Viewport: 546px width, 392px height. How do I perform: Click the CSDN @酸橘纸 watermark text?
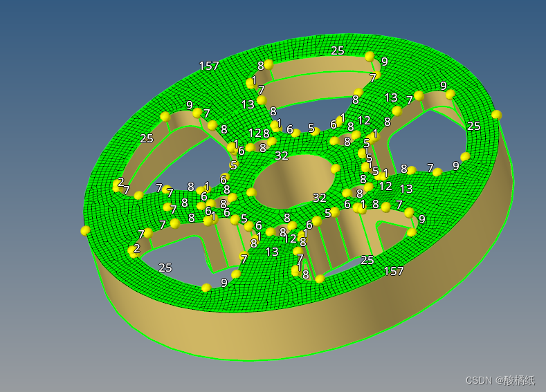click(x=500, y=380)
